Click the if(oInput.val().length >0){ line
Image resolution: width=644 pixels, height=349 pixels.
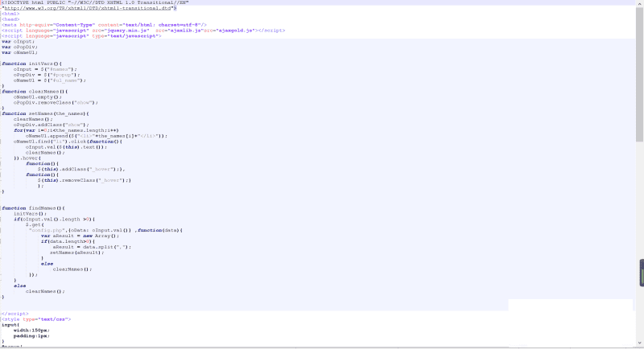pos(54,219)
